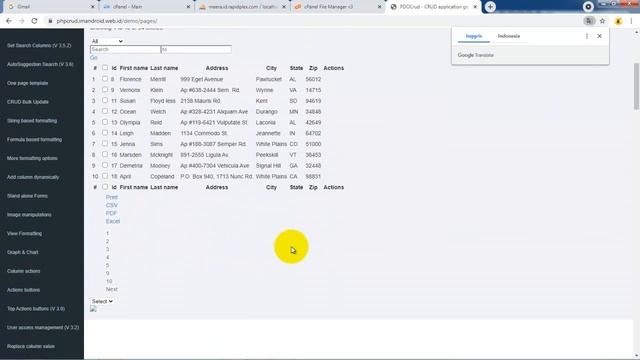Tick the footer select-all checkbox

pos(105,187)
